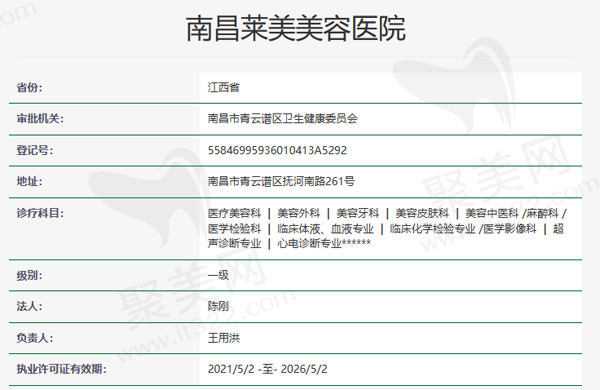Click 临床体液、血液专业 entry
The width and height of the screenshot is (600, 390).
pyautogui.click(x=326, y=229)
